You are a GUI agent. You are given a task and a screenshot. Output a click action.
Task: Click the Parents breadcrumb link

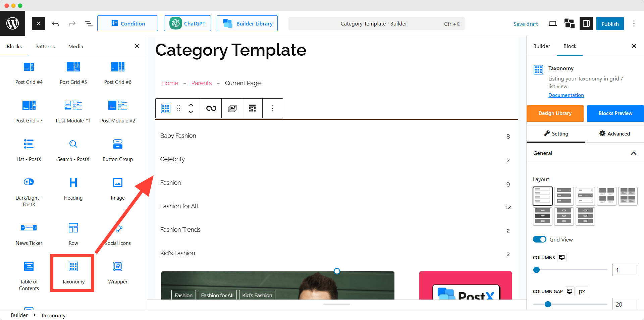point(202,83)
